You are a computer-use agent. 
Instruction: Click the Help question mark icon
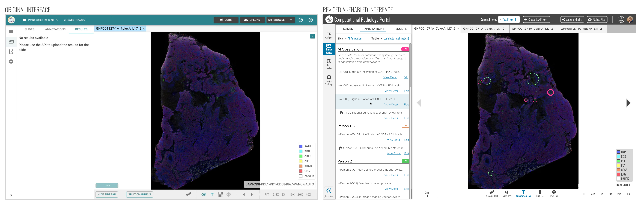coord(621,19)
